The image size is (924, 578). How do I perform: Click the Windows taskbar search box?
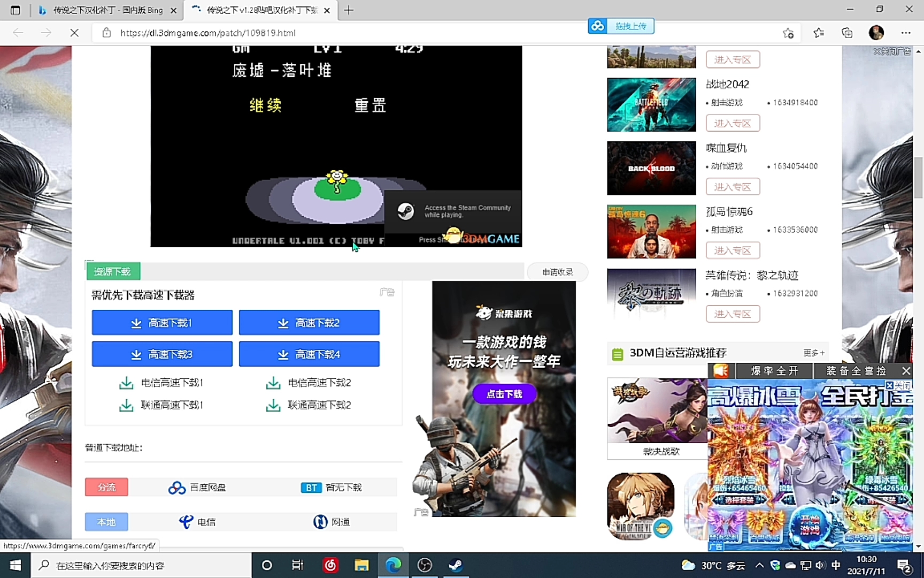[141, 565]
